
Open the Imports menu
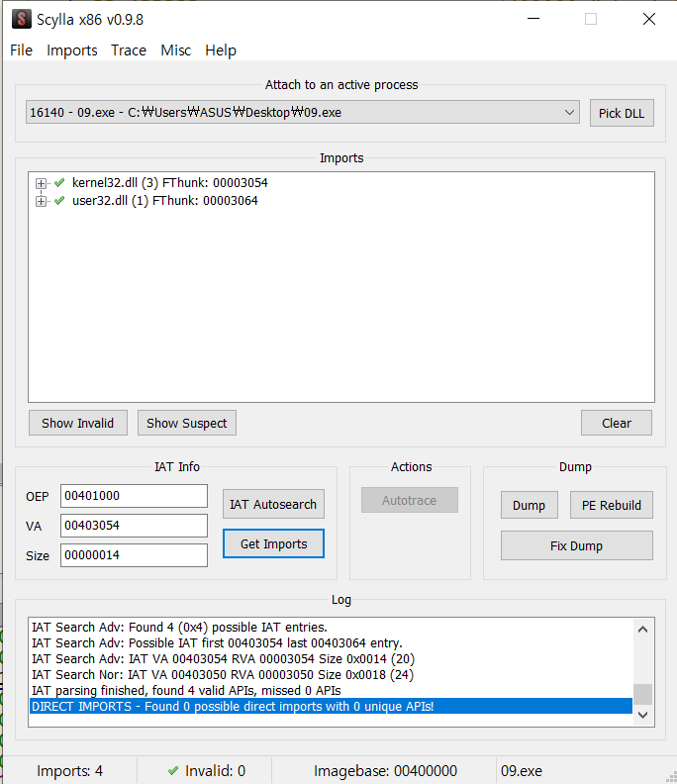pyautogui.click(x=72, y=50)
